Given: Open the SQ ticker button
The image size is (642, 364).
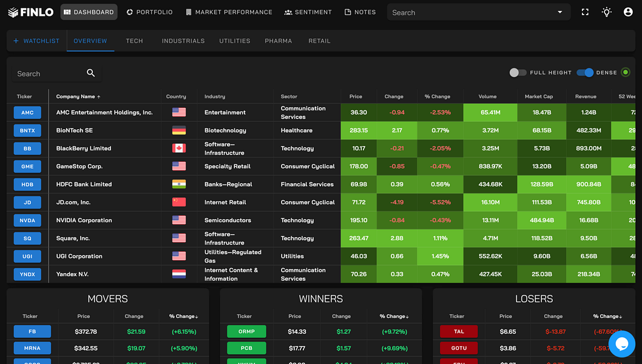Looking at the screenshot, I should pos(27,238).
